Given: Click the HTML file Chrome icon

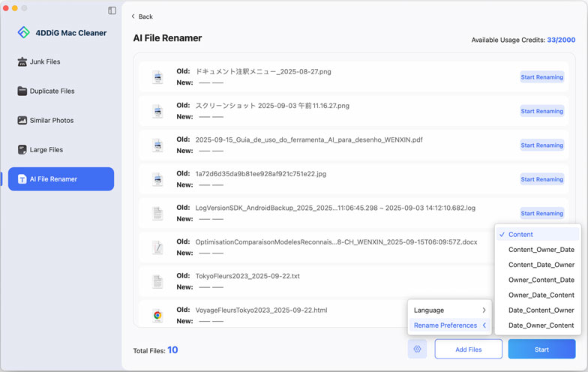Looking at the screenshot, I should (157, 316).
